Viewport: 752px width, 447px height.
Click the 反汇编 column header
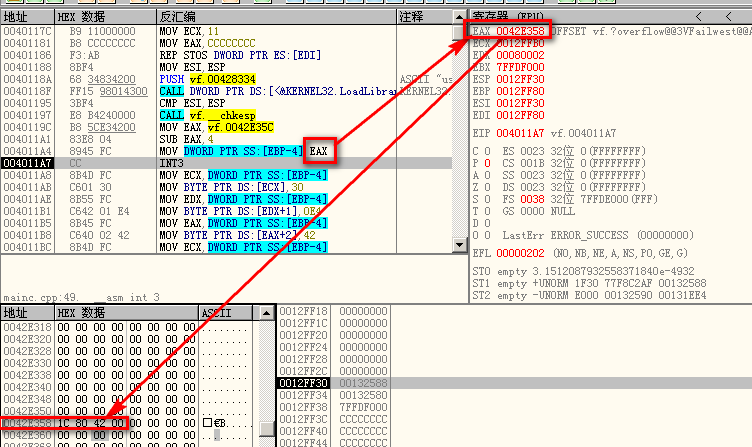point(180,18)
